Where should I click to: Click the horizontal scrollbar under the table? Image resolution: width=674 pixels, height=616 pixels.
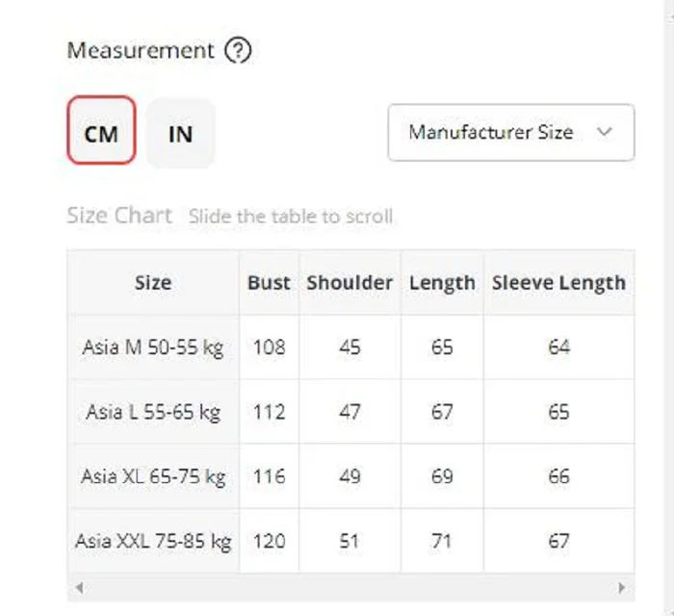351,586
